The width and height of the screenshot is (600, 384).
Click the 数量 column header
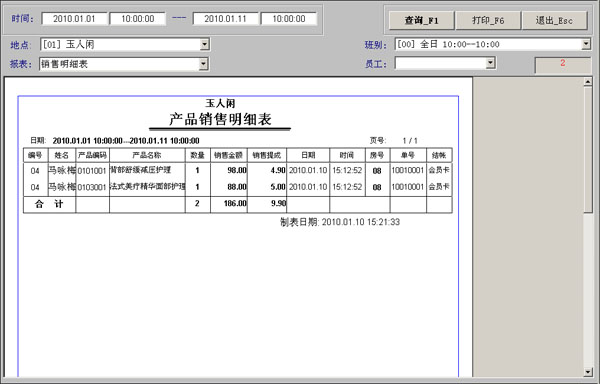[197, 155]
